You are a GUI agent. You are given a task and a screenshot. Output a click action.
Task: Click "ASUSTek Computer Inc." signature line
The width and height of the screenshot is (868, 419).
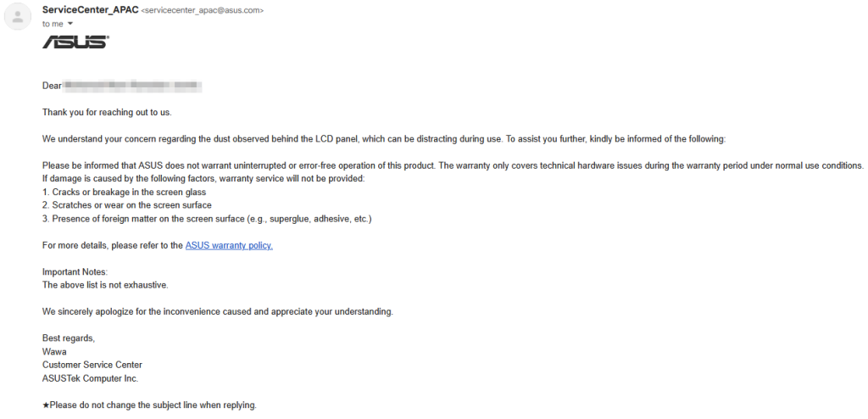[x=90, y=378]
